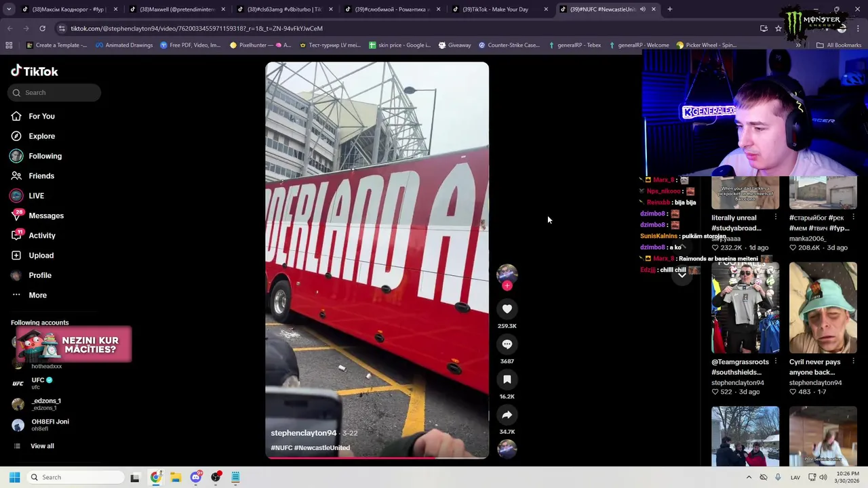
Task: Bookmark this page with star icon
Action: (778, 28)
